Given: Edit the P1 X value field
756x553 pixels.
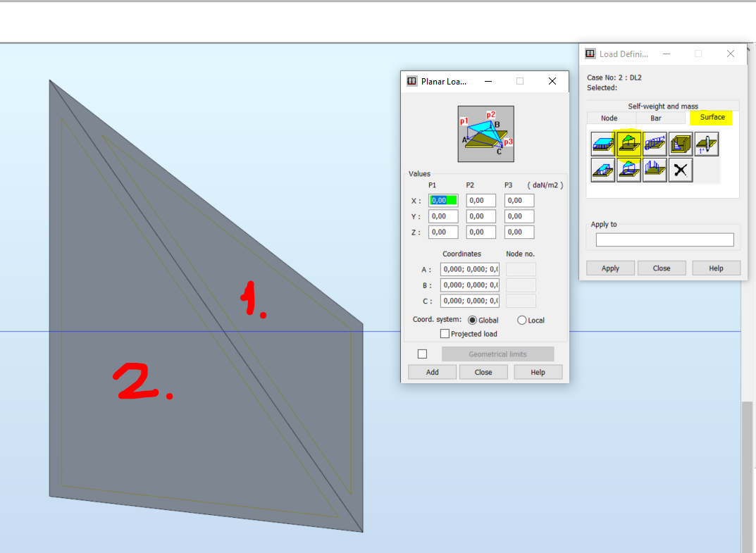Looking at the screenshot, I should (x=442, y=200).
